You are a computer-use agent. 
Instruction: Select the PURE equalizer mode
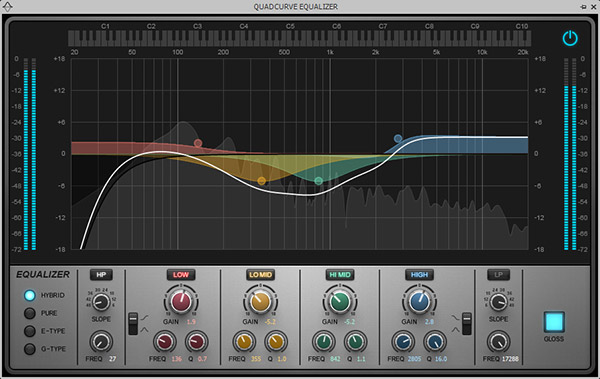click(x=30, y=313)
